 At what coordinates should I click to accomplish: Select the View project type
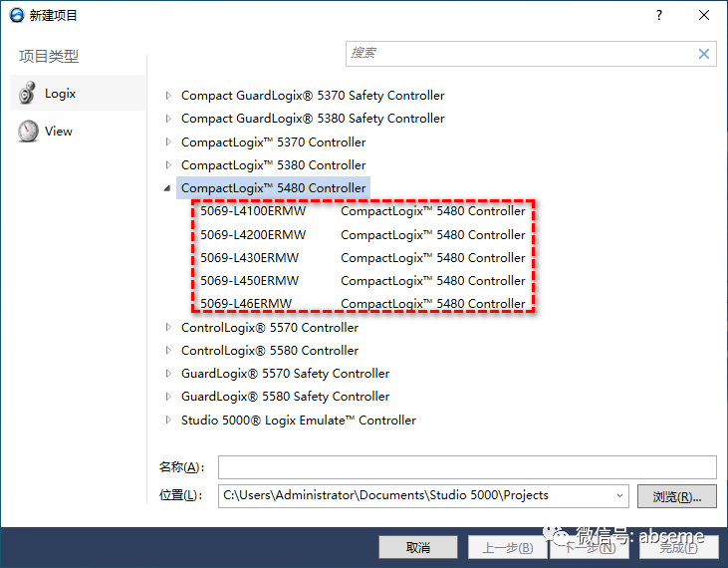(x=78, y=131)
